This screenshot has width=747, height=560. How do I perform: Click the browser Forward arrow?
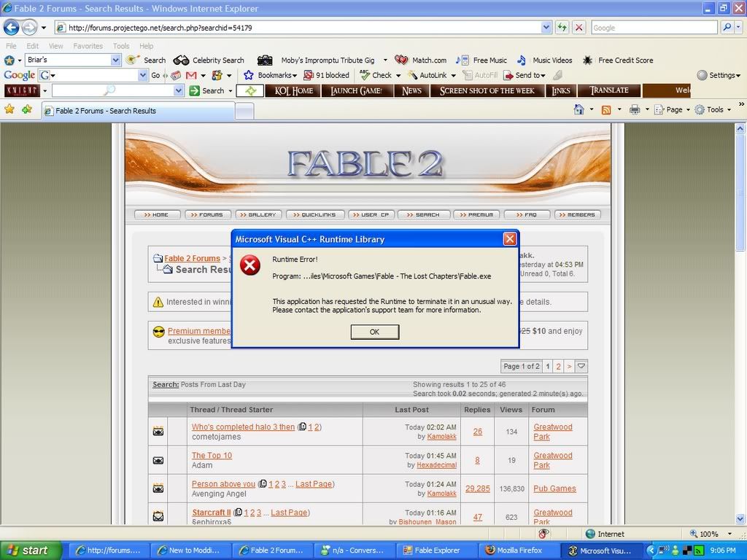point(29,28)
